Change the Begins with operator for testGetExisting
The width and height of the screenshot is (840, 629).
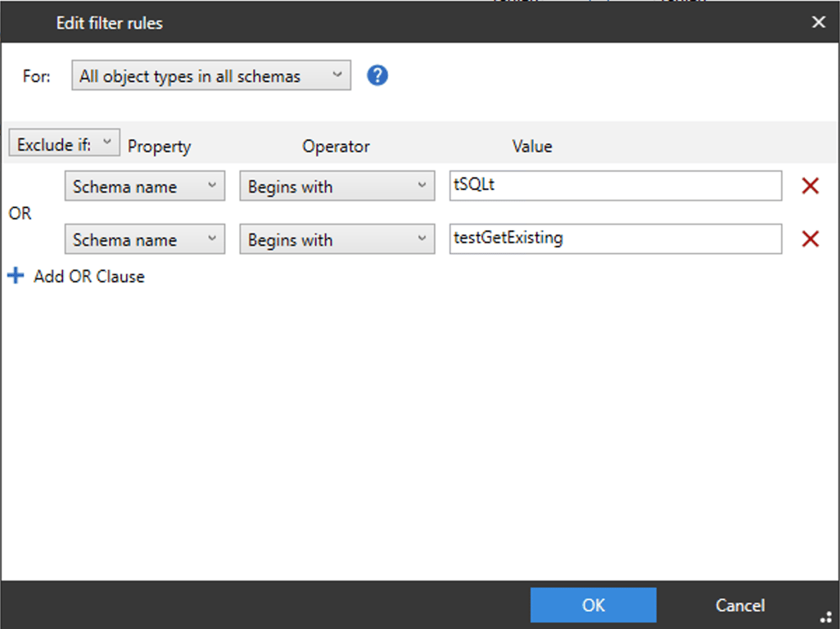[336, 239]
